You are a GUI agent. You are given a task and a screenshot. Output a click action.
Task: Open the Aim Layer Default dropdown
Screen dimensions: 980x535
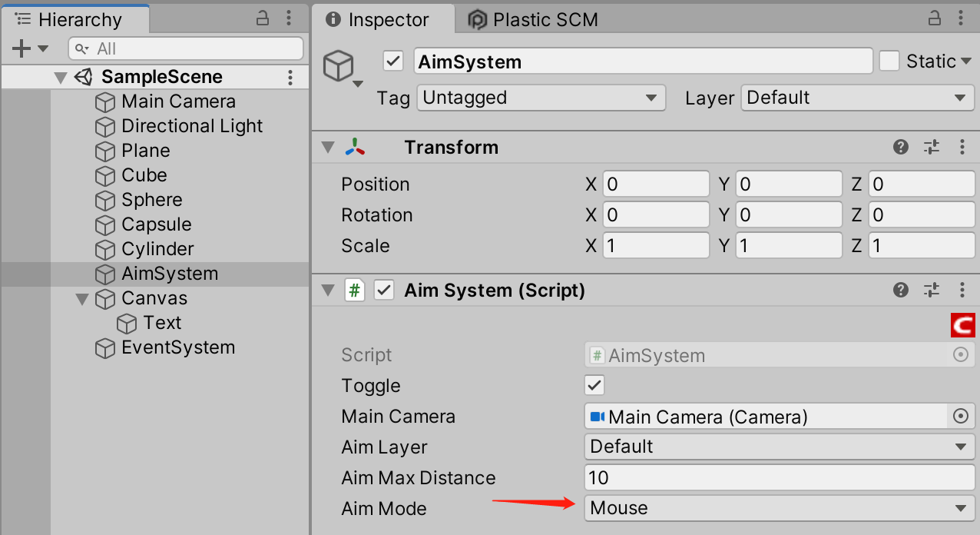point(780,447)
